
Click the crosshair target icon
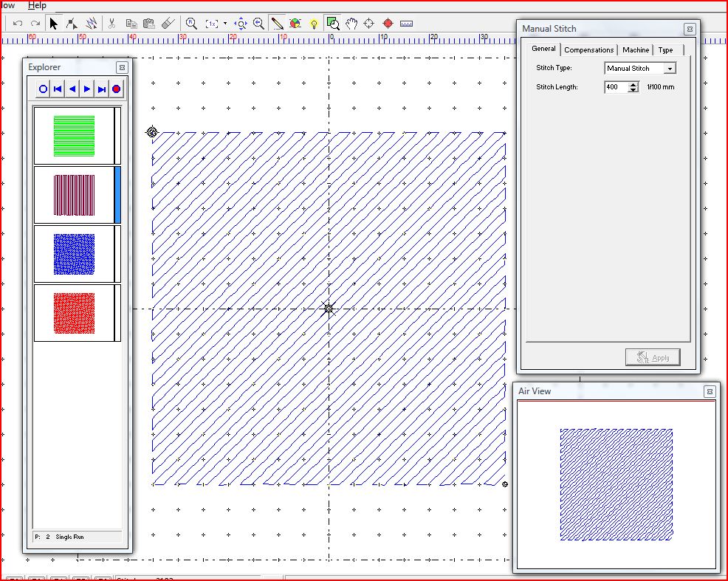coord(369,23)
